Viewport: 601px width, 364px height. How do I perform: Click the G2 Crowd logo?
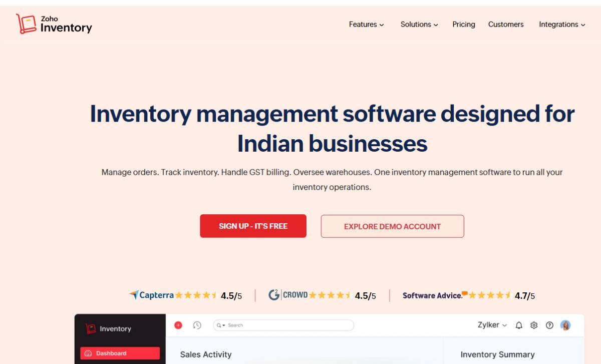[x=288, y=295]
